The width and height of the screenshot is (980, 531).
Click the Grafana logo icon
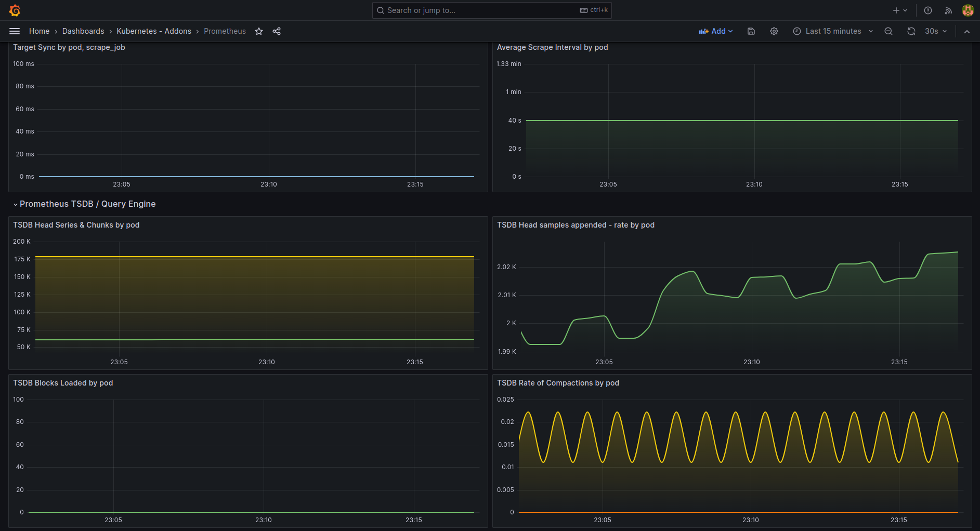(15, 10)
